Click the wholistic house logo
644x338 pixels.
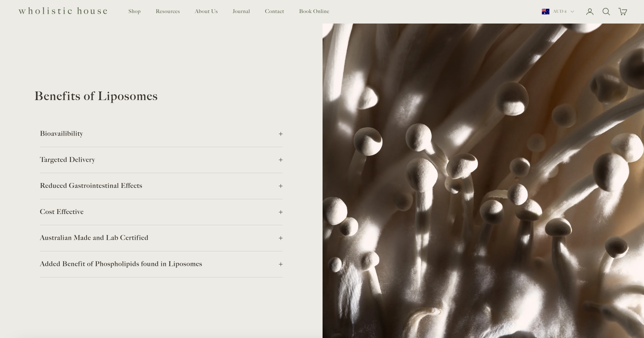click(x=63, y=11)
